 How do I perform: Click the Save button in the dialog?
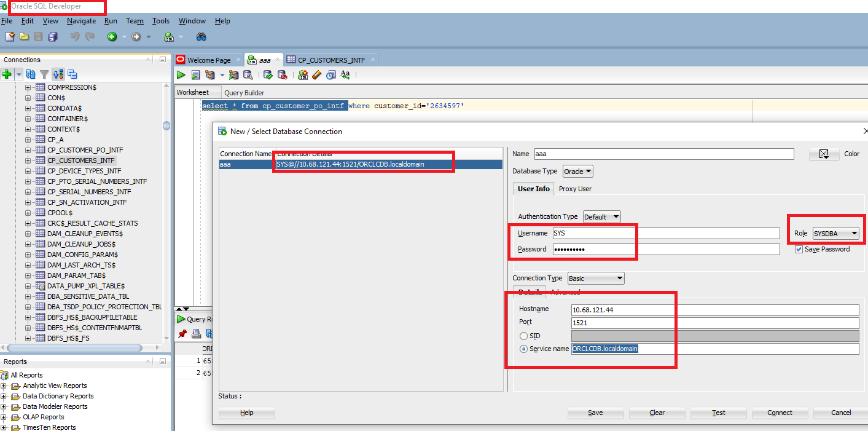[595, 413]
